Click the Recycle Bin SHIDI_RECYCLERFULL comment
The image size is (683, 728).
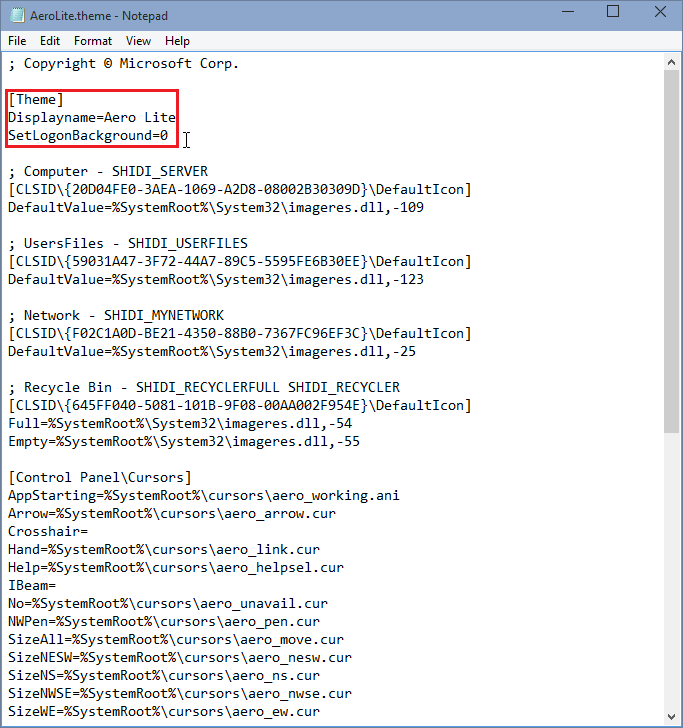coord(204,388)
